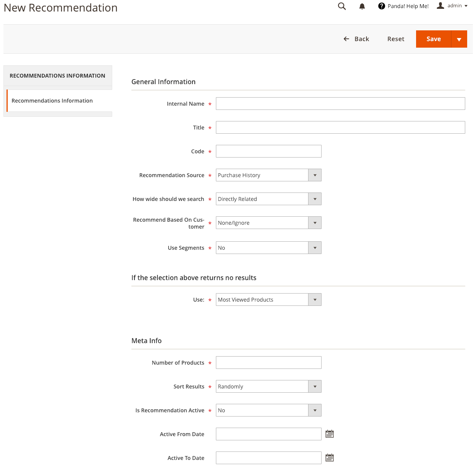476x473 pixels.
Task: Select the Recommendations Information tab
Action: [60, 101]
